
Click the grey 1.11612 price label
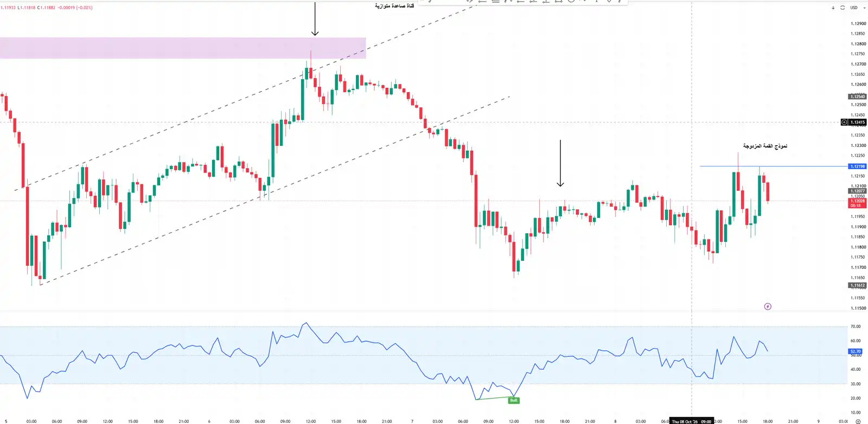[x=858, y=285]
